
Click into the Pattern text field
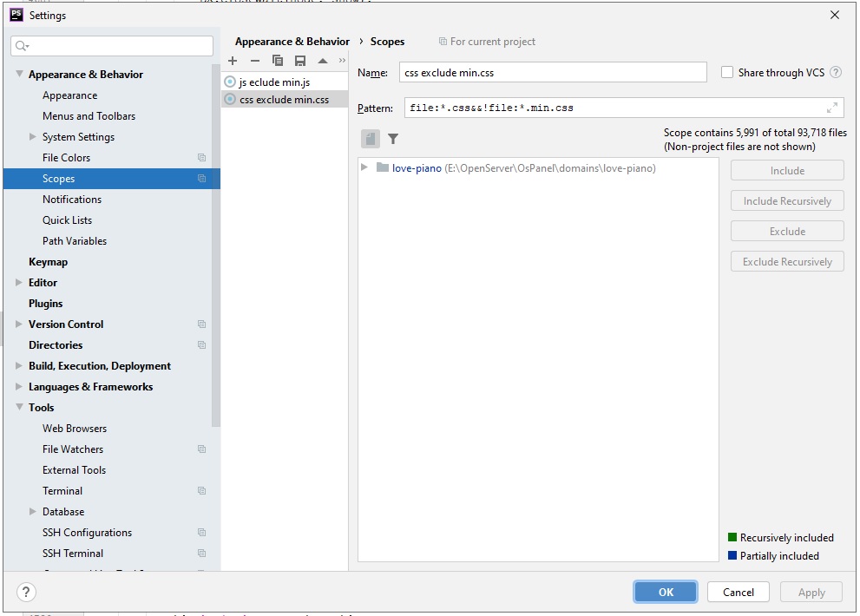(x=624, y=108)
